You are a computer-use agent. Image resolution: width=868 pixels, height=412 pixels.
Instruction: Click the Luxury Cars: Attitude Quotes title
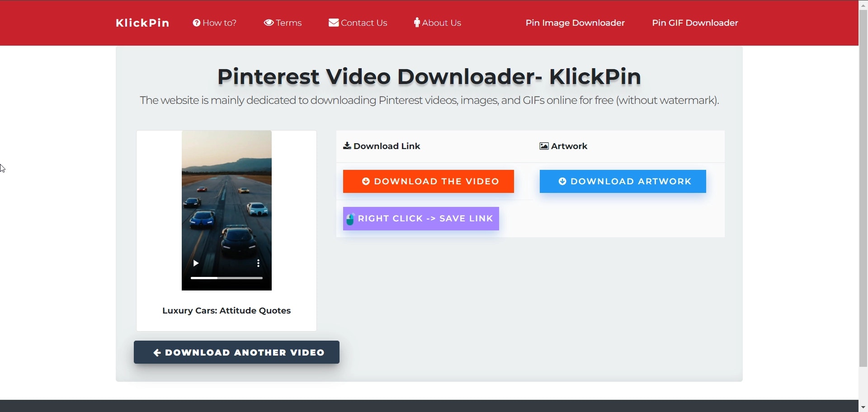[226, 311]
